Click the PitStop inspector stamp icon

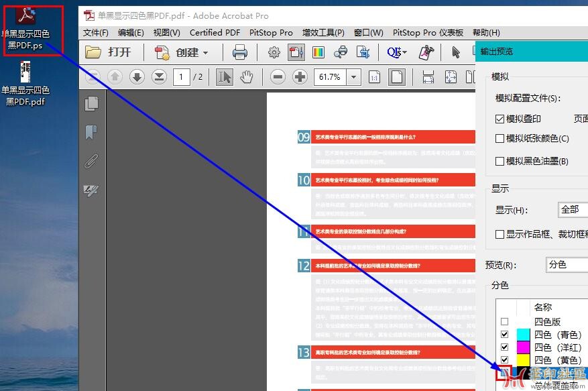pyautogui.click(x=426, y=52)
